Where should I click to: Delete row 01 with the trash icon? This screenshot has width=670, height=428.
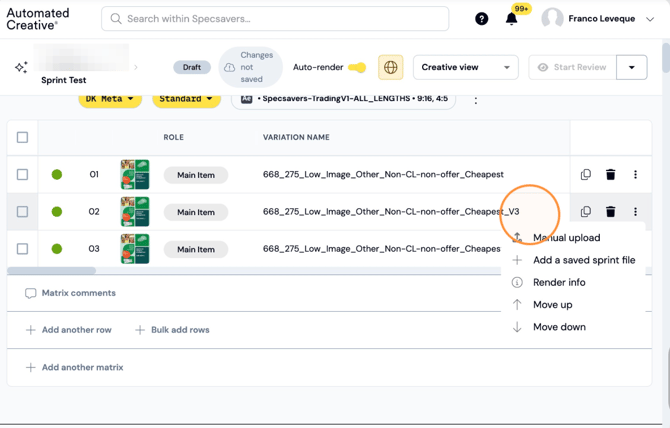611,174
